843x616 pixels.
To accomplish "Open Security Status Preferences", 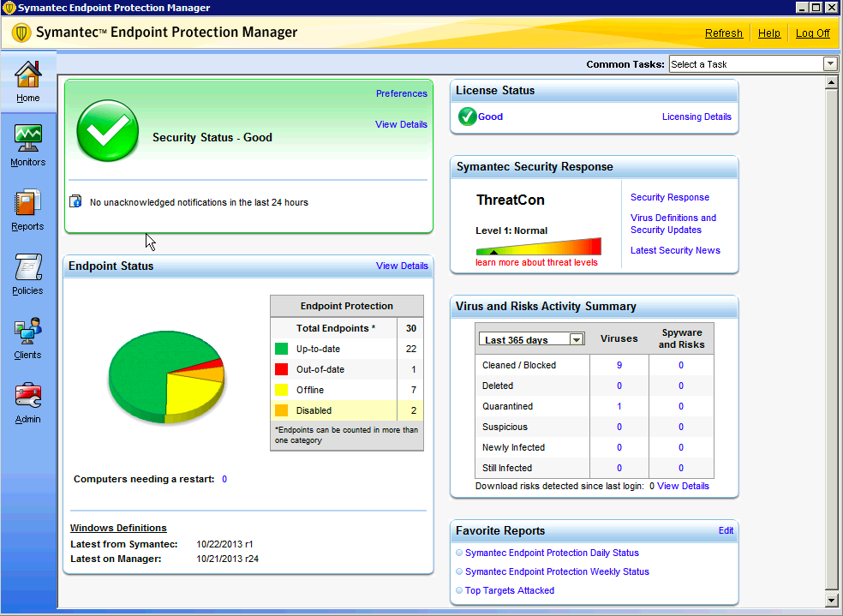I will point(401,93).
